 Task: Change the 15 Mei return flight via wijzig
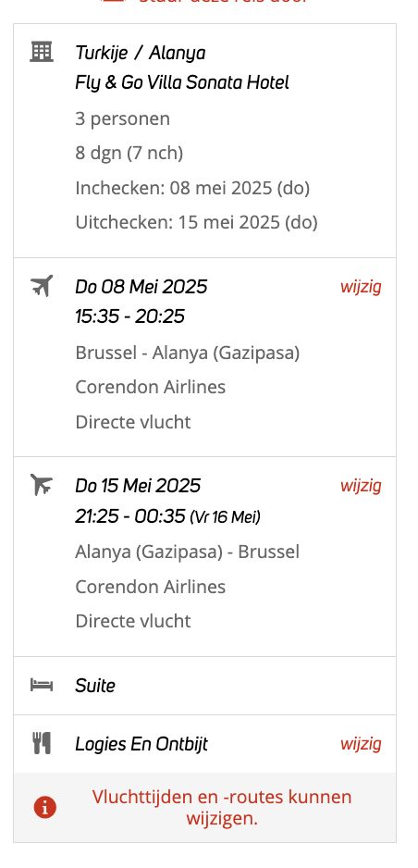click(361, 486)
